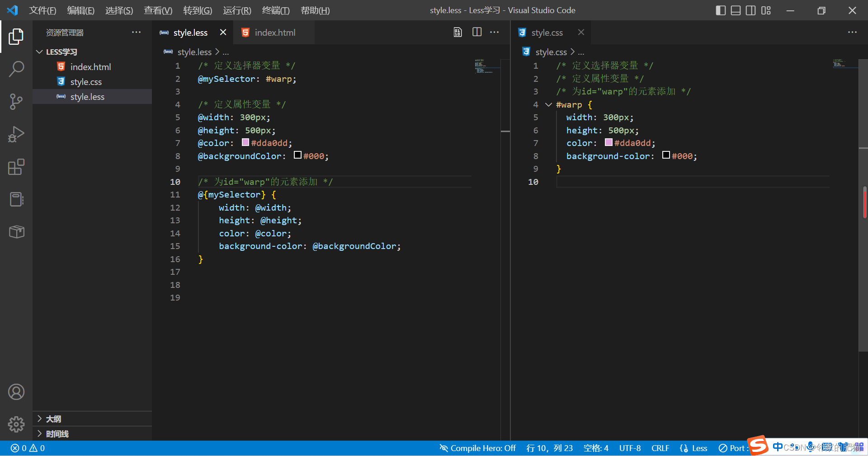Split the left editor to the right
Viewport: 868px width, 456px height.
pos(477,32)
